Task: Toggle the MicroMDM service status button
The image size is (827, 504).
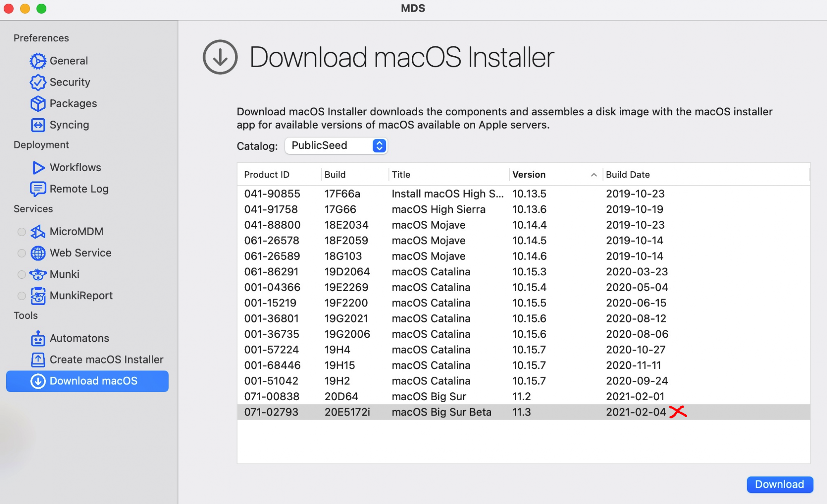Action: click(x=22, y=232)
